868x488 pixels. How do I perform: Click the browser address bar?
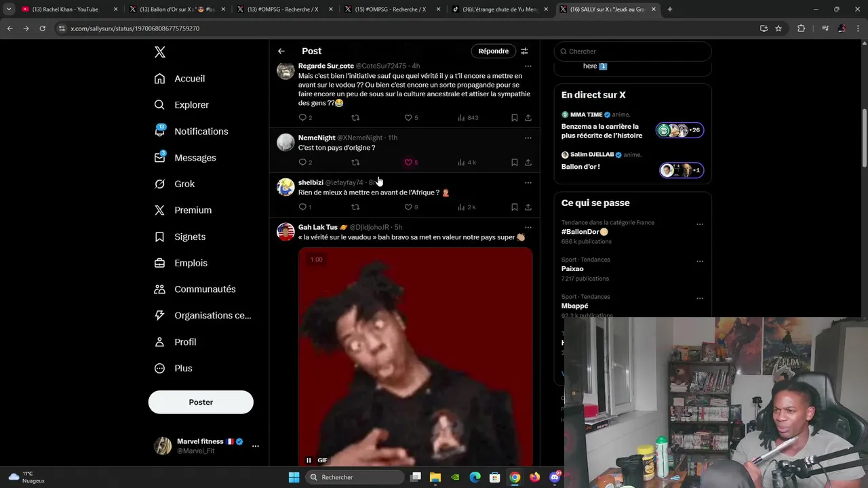(407, 28)
